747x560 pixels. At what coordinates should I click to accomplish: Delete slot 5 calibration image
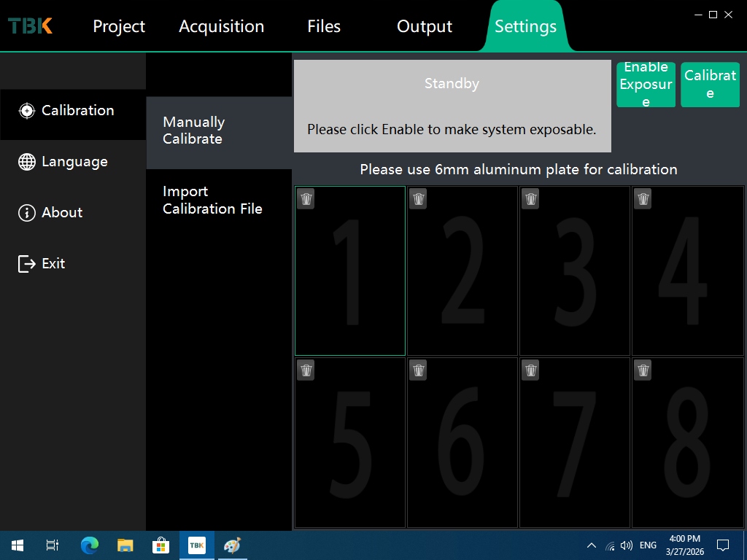(306, 370)
